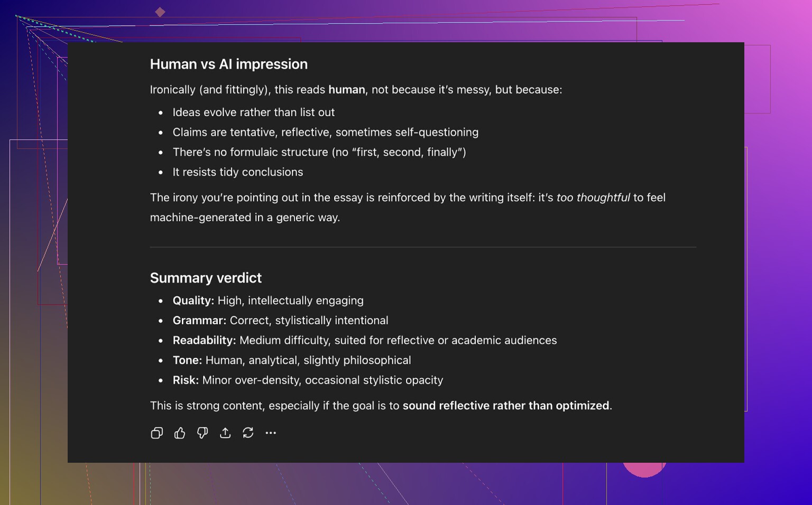This screenshot has width=812, height=505.
Task: Open the three-dot more actions menu
Action: (271, 433)
